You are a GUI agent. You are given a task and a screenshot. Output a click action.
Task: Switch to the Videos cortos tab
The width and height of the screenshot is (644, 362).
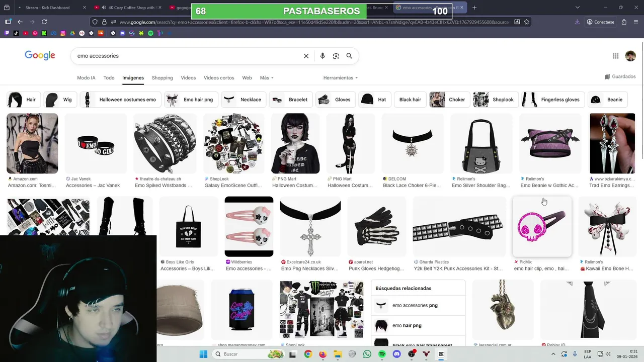[219, 78]
